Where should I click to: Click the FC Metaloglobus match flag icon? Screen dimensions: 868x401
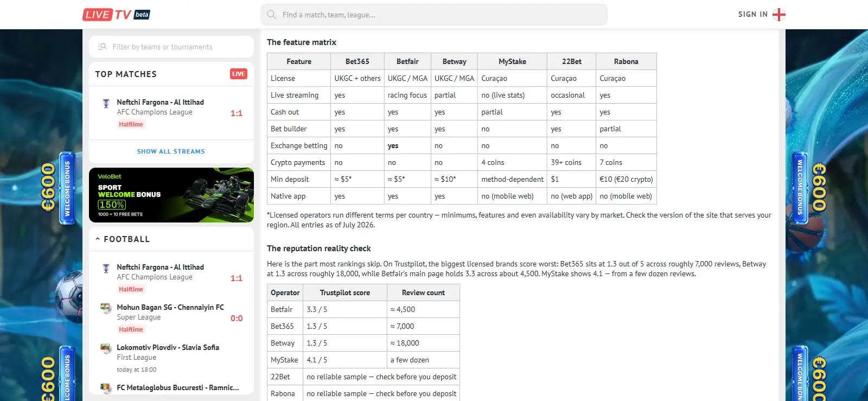106,388
